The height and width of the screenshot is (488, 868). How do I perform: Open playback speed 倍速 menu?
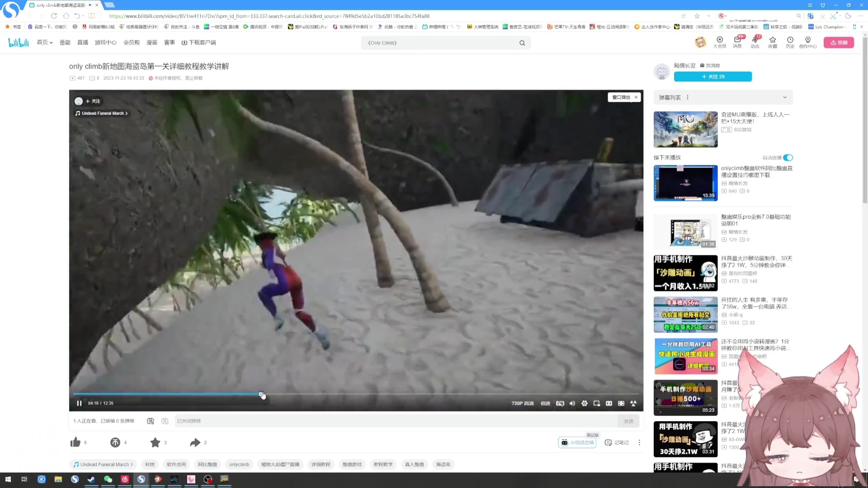click(x=545, y=403)
